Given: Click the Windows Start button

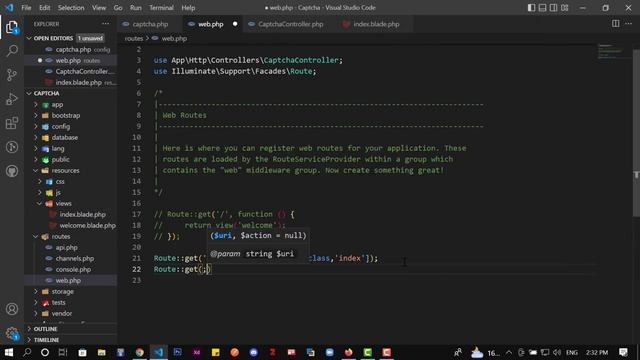Looking at the screenshot, I should click(x=9, y=352).
